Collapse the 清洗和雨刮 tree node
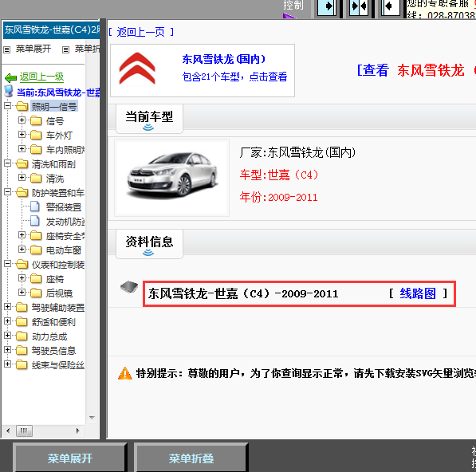476x472 pixels. (x=8, y=163)
